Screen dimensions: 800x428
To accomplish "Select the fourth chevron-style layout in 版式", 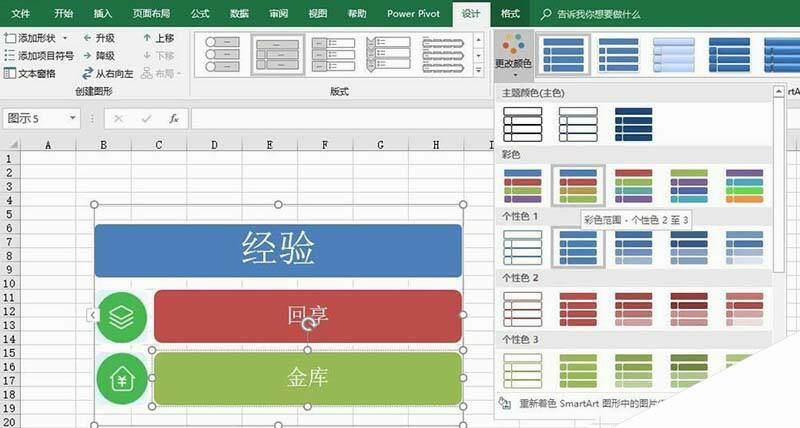I will coord(388,55).
